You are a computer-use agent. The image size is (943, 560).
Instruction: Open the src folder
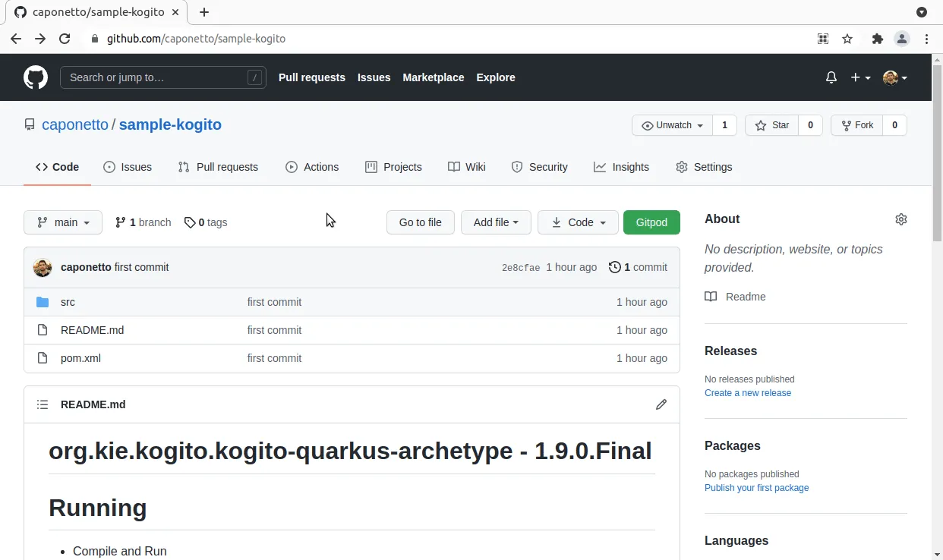68,302
